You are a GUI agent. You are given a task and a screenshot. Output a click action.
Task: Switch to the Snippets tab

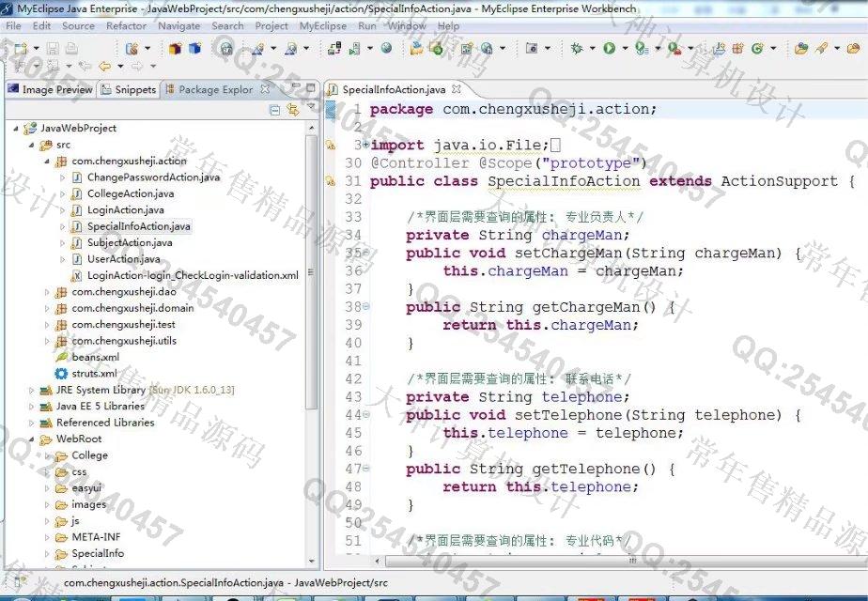point(129,89)
